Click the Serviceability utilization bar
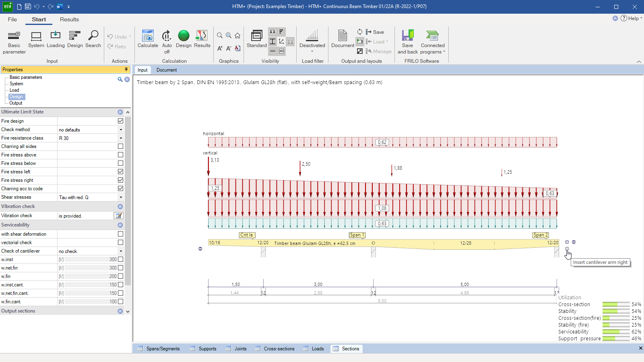The height and width of the screenshot is (362, 644). click(x=616, y=332)
